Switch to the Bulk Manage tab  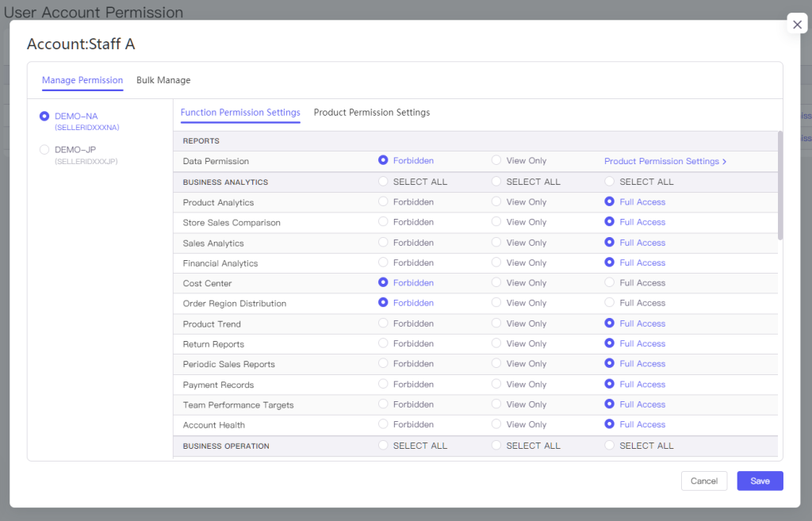pyautogui.click(x=163, y=80)
